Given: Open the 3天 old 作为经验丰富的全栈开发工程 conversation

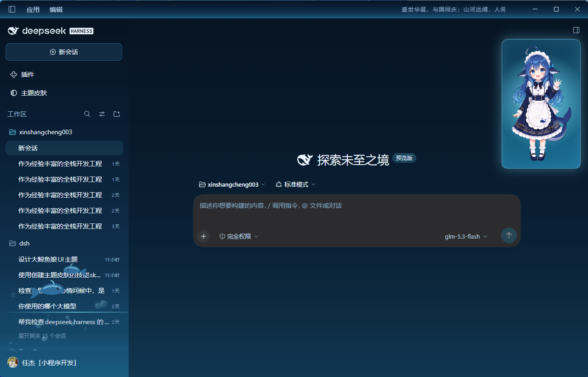Looking at the screenshot, I should [64, 226].
